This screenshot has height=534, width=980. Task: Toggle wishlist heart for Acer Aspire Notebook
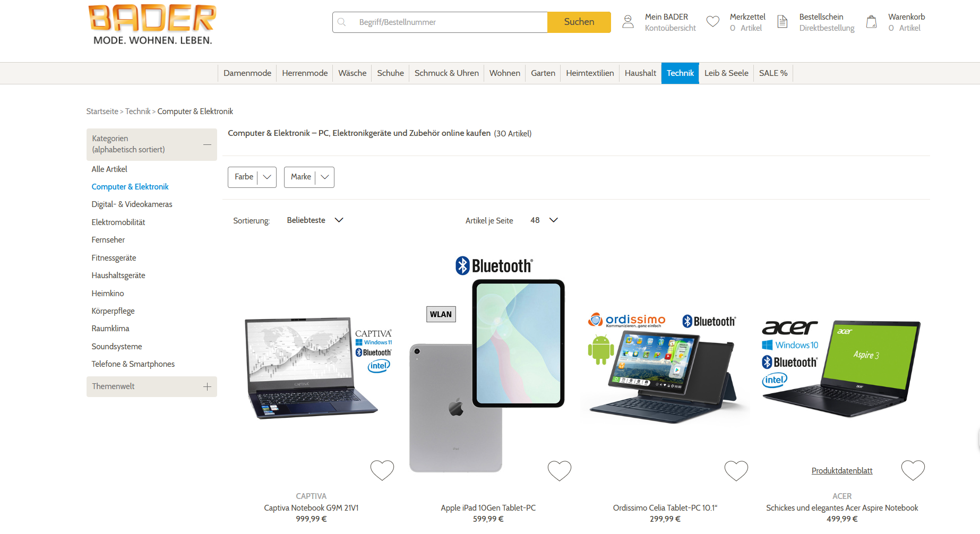[913, 470]
